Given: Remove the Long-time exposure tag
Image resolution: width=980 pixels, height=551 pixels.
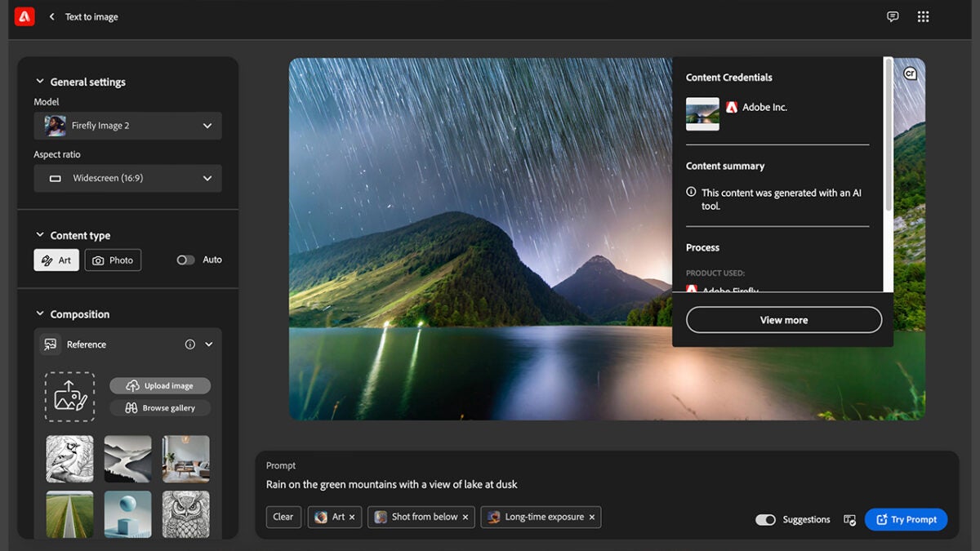Looking at the screenshot, I should tap(592, 517).
